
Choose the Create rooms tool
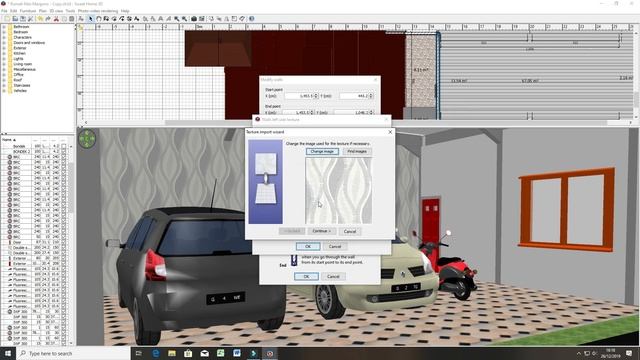[114, 19]
